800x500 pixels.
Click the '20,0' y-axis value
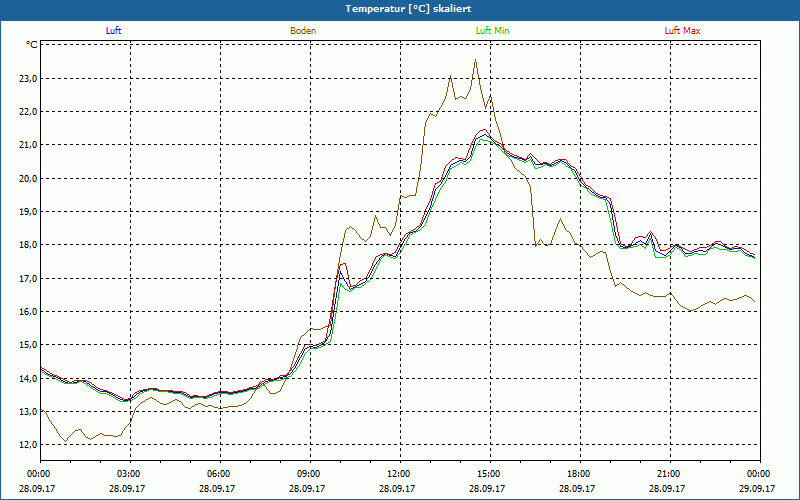[28, 179]
